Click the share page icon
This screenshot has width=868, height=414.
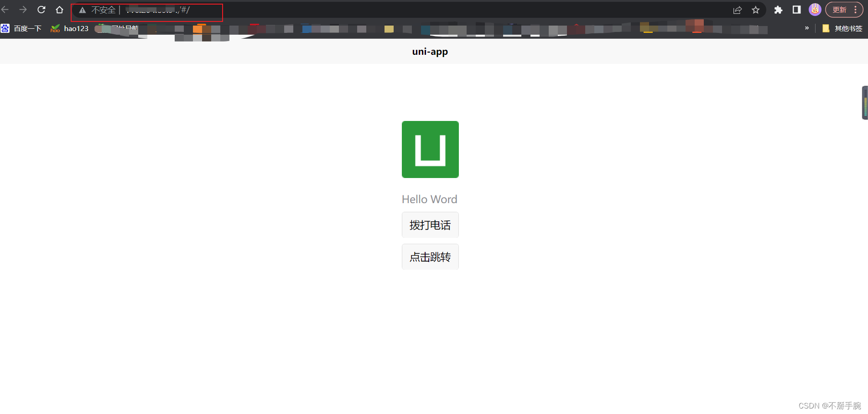click(x=738, y=10)
